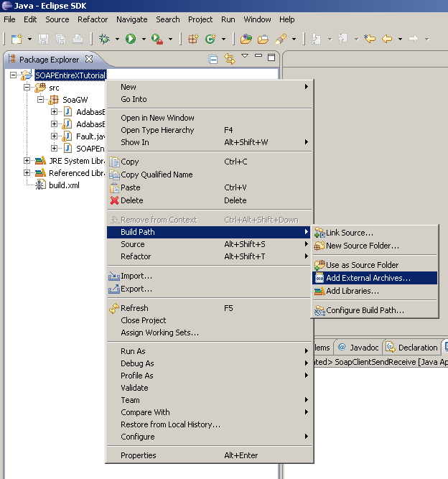Expand the JRE System Library node
Viewport: 448px width, 479px height.
pos(27,161)
